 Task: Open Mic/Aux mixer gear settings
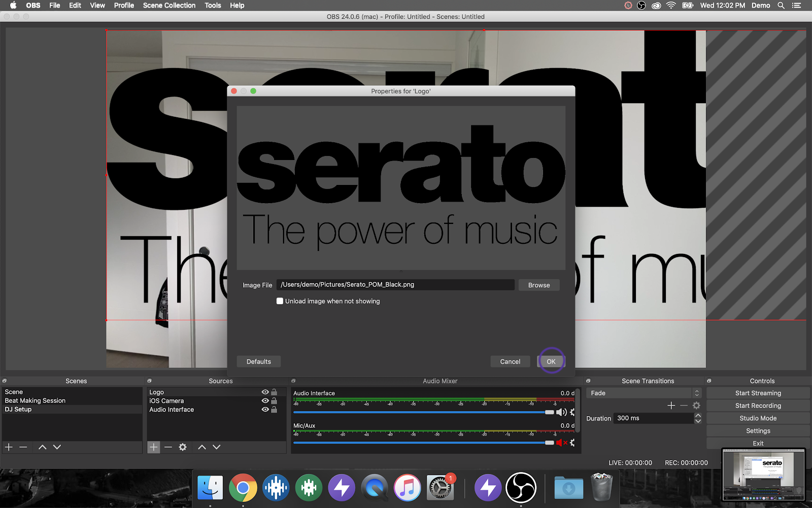pyautogui.click(x=572, y=442)
